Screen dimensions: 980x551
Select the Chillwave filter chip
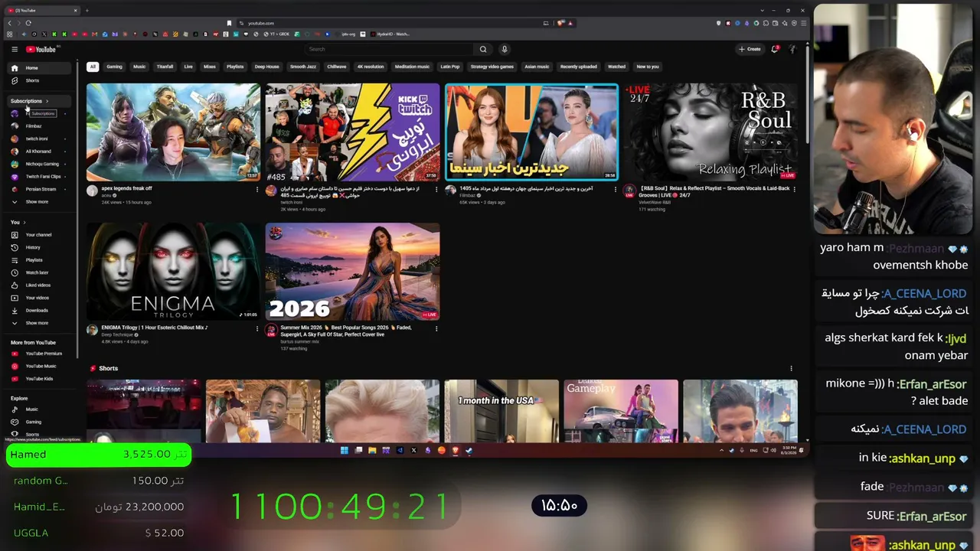[337, 67]
